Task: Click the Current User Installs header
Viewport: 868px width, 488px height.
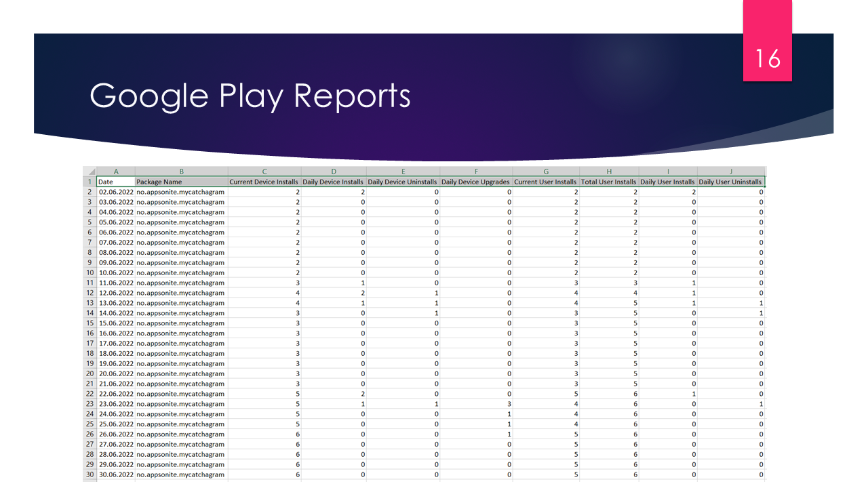Action: click(x=546, y=182)
